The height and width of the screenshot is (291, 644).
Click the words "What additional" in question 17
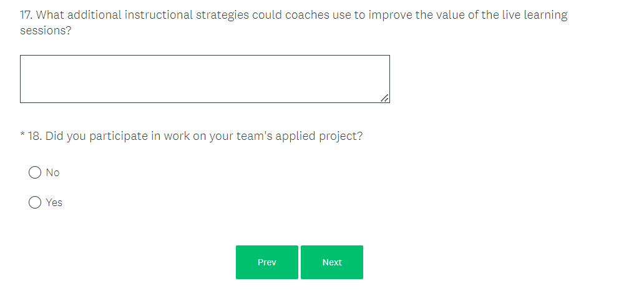coord(79,15)
